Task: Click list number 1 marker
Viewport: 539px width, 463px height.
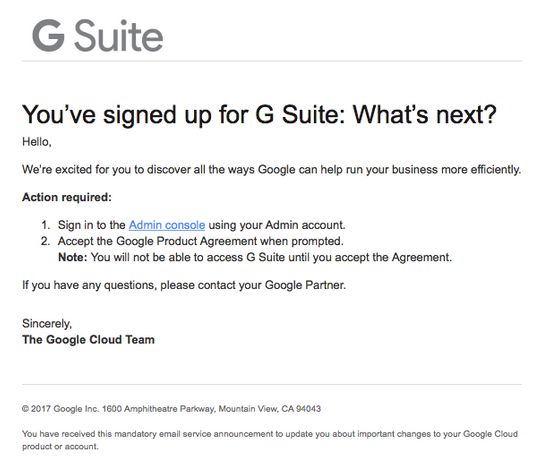Action: [46, 225]
